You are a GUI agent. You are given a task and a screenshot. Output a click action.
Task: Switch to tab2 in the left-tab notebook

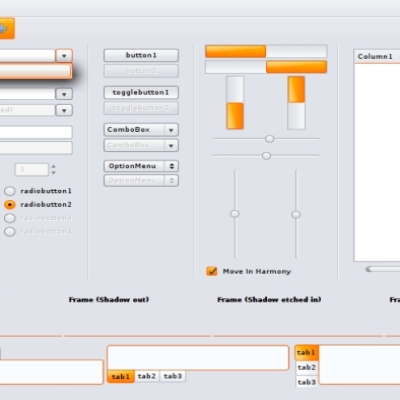tap(307, 367)
